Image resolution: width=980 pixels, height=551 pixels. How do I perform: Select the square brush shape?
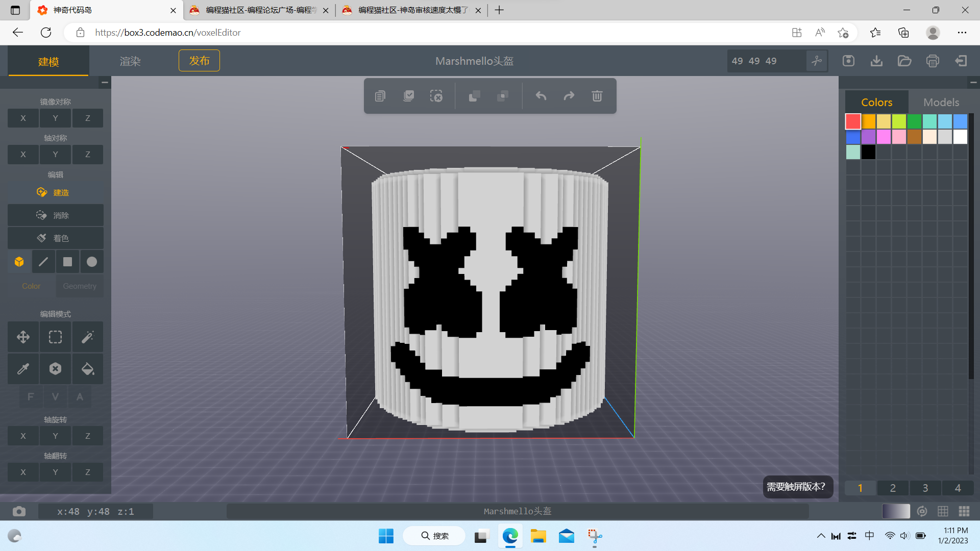coord(67,262)
